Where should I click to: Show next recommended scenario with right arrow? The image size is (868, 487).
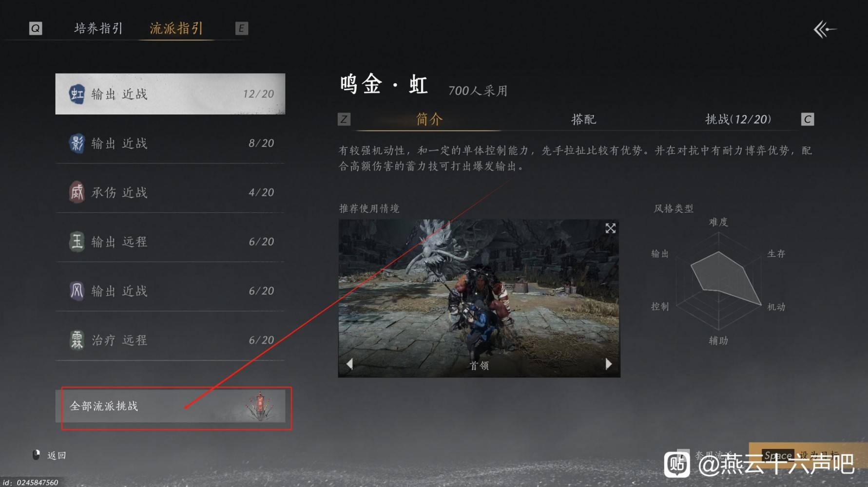pos(608,364)
